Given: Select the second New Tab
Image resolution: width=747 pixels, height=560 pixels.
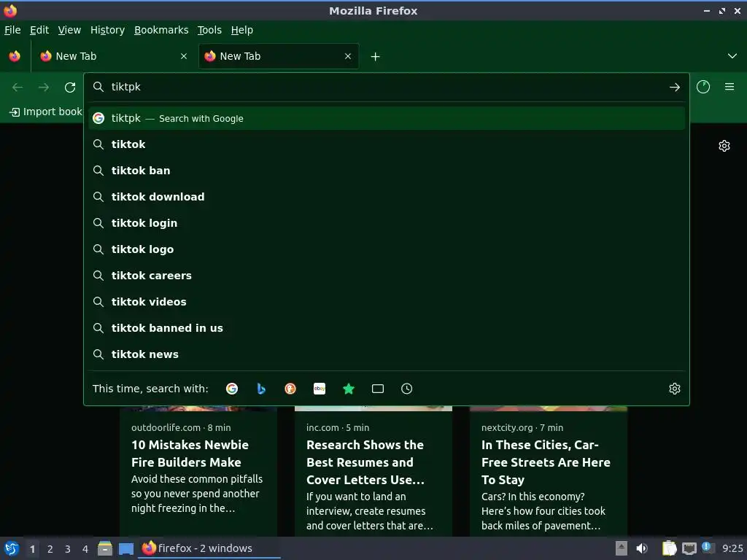Looking at the screenshot, I should [x=279, y=56].
